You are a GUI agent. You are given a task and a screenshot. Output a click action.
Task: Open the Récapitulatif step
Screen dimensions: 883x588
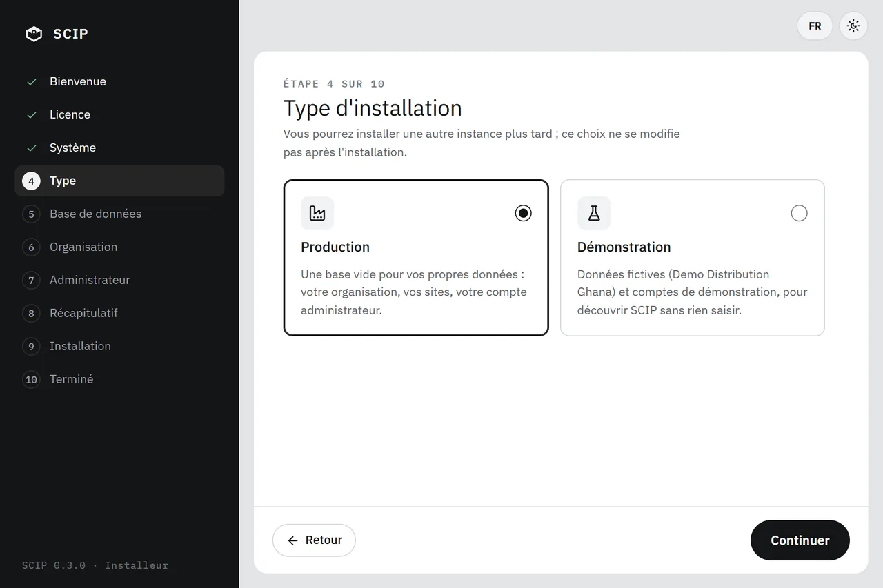point(119,313)
